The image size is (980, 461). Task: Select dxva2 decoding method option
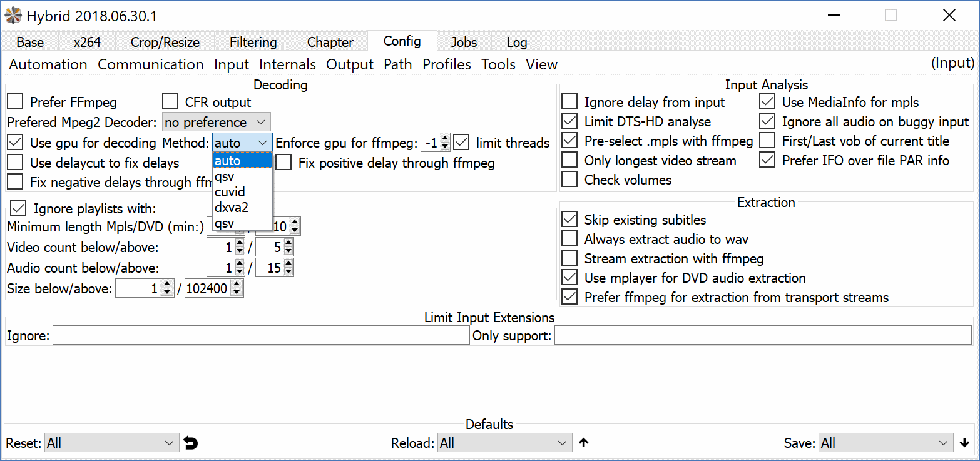(x=231, y=207)
